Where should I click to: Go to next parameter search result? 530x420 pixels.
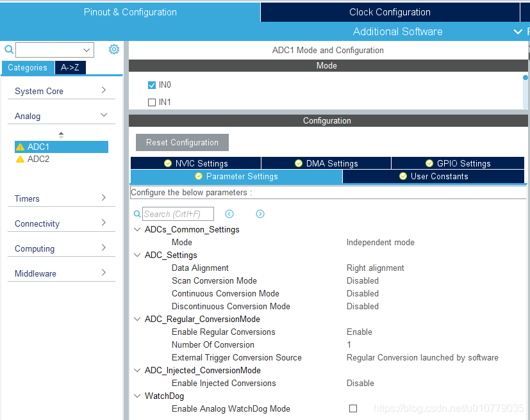pyautogui.click(x=260, y=214)
